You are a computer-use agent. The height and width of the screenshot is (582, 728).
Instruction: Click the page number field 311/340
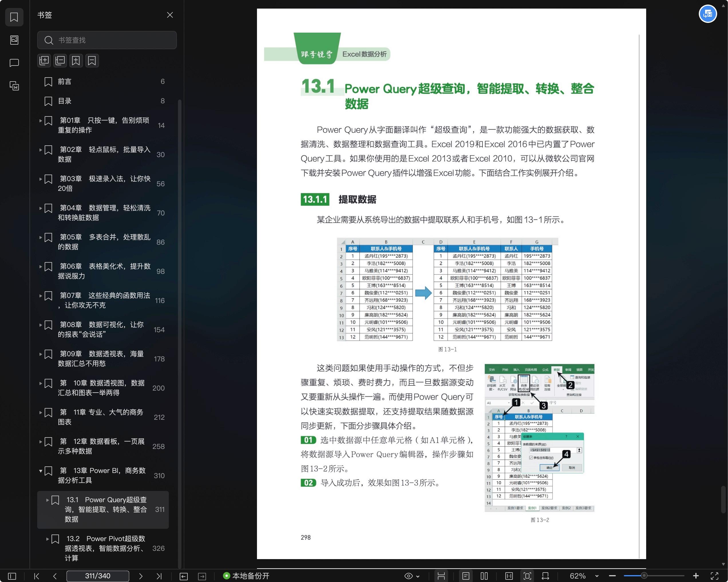tap(98, 576)
